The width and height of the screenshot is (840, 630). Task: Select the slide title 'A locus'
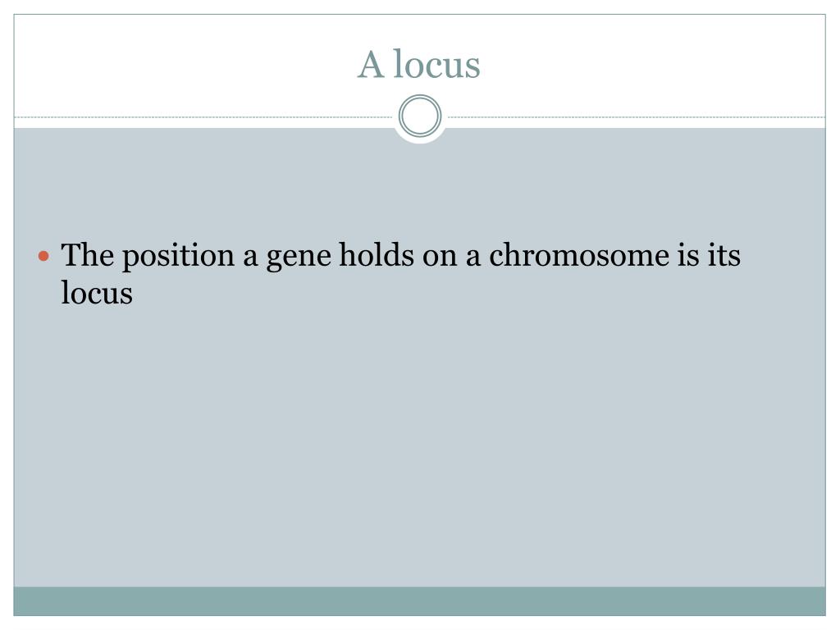[419, 64]
